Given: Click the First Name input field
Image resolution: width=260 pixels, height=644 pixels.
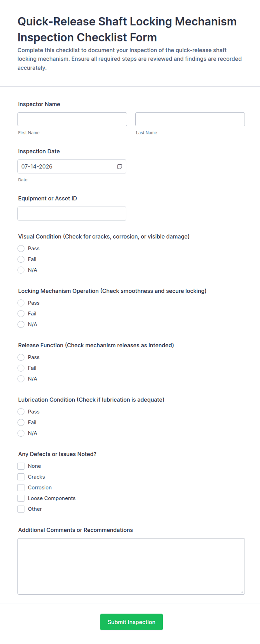Looking at the screenshot, I should click(x=72, y=119).
